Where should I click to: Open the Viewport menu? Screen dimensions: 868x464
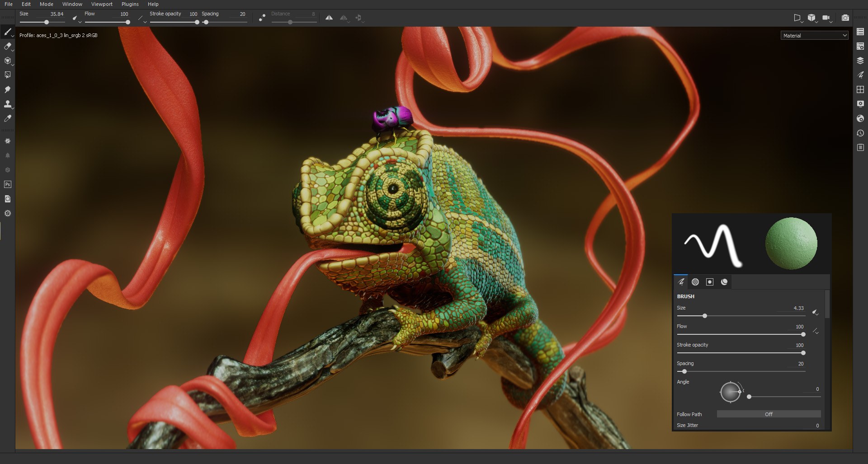[102, 4]
